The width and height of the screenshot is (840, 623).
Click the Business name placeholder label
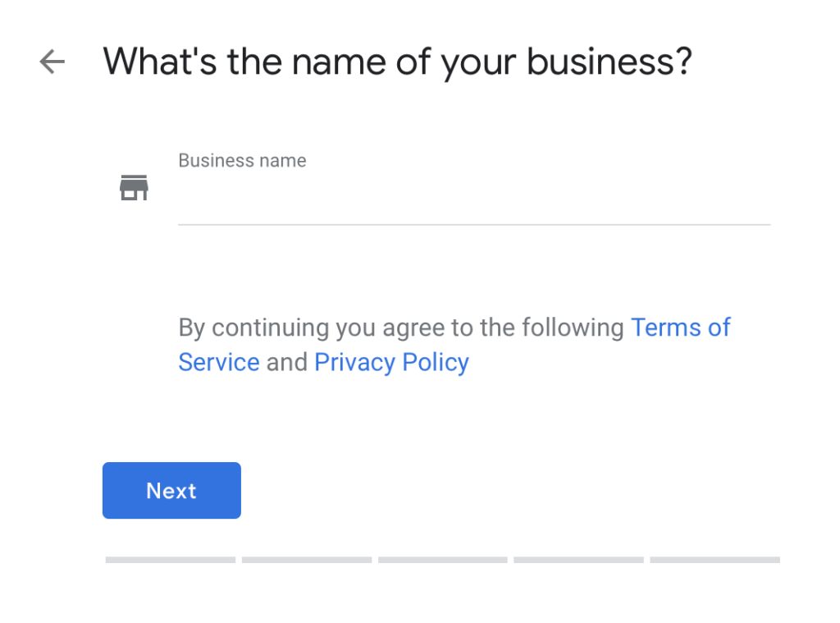click(242, 160)
